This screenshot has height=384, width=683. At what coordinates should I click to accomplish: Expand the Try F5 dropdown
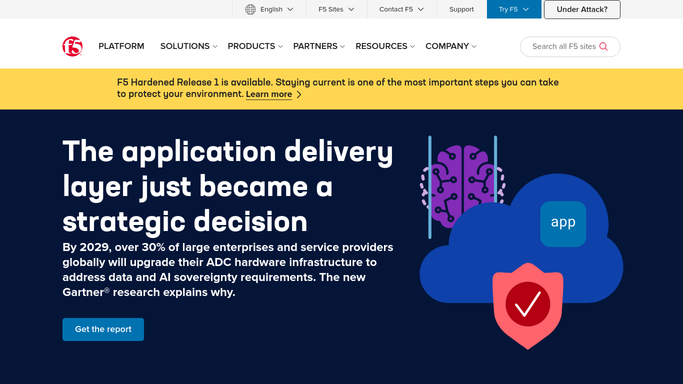[x=514, y=9]
